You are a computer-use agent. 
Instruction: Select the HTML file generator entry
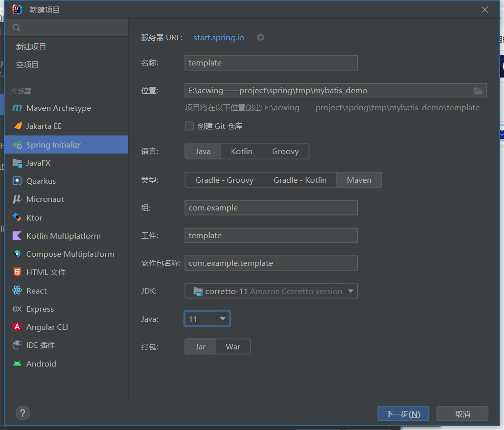coord(66,272)
